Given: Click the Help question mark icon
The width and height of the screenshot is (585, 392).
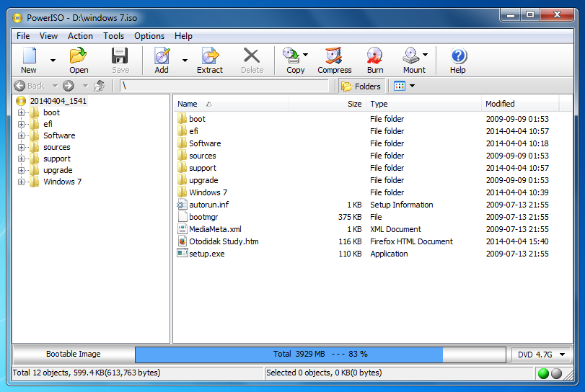Looking at the screenshot, I should (459, 56).
